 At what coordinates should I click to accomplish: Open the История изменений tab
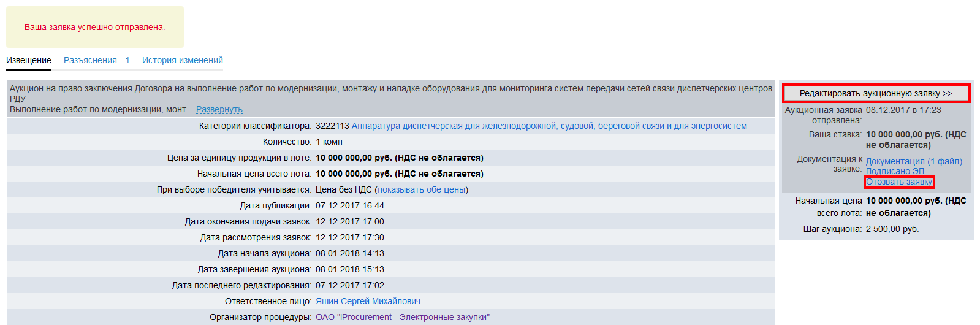pos(183,60)
